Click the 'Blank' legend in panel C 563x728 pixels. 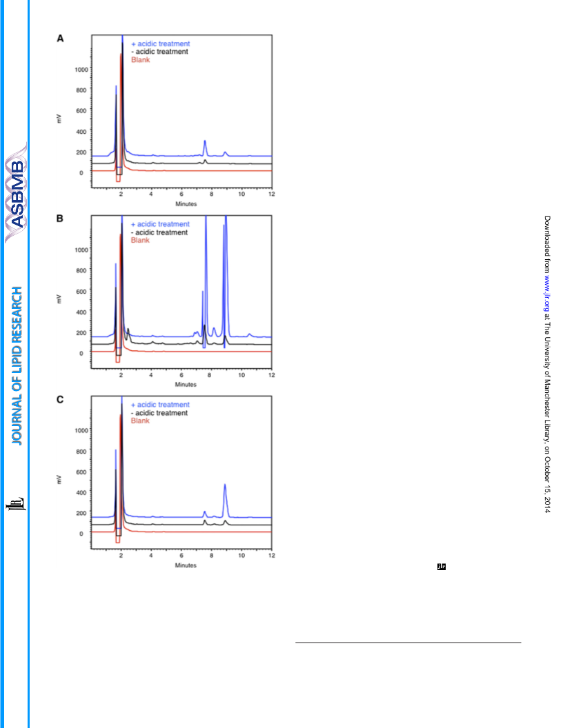140,421
